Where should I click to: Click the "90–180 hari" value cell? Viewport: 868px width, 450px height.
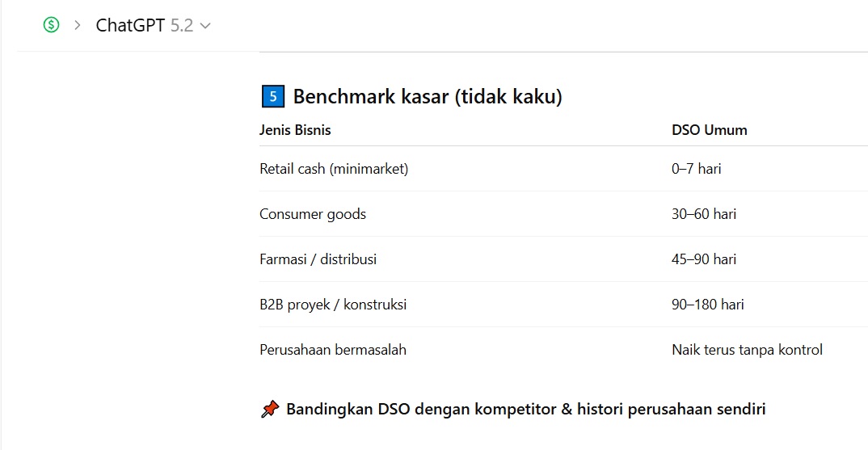click(x=707, y=305)
